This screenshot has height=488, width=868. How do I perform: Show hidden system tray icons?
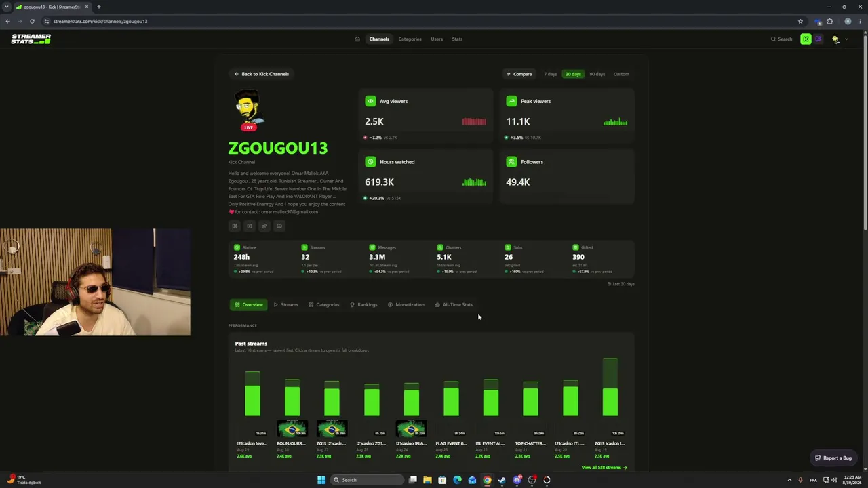point(789,480)
